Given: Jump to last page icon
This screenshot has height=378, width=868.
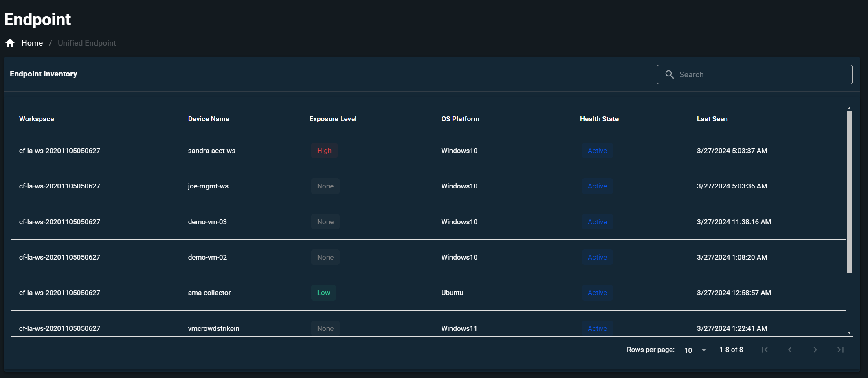Looking at the screenshot, I should click(840, 350).
